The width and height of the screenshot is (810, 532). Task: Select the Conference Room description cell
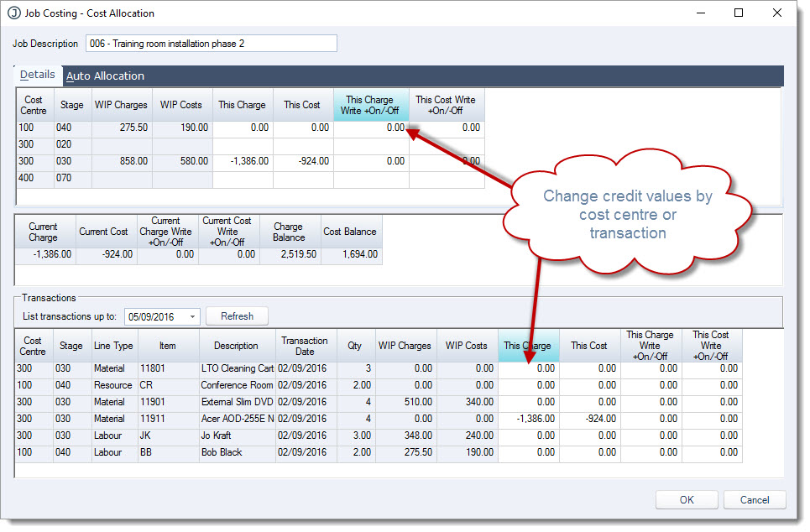coord(237,385)
